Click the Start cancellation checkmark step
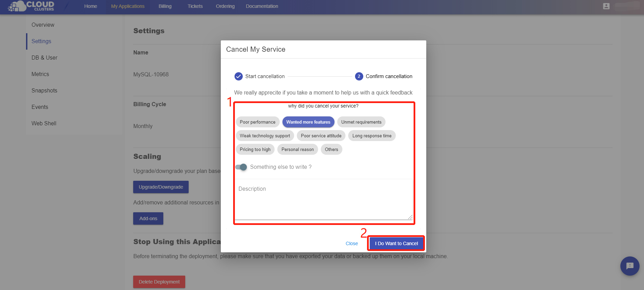 coord(238,76)
